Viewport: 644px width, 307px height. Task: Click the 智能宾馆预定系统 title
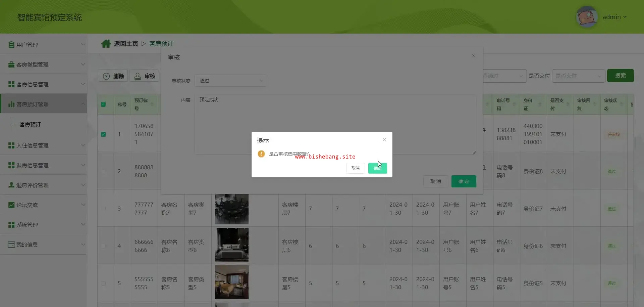click(x=50, y=17)
